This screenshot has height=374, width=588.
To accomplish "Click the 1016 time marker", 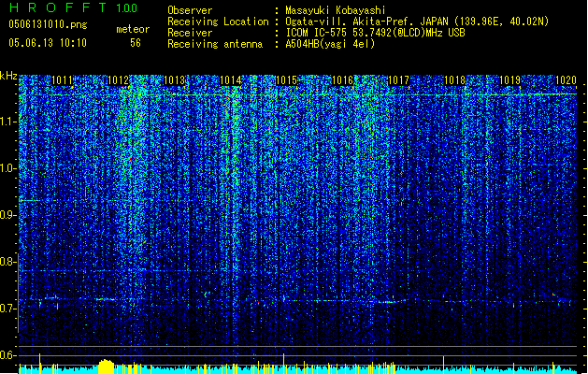I will pyautogui.click(x=342, y=80).
